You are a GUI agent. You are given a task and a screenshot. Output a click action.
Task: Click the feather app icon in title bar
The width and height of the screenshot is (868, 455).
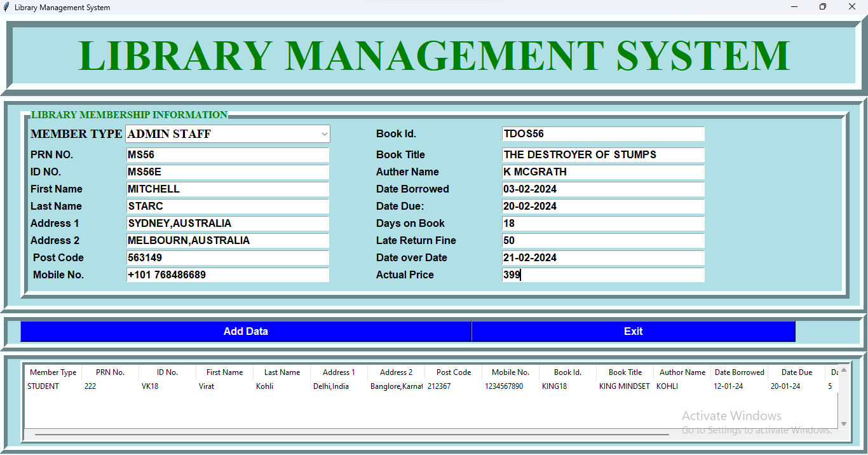pos(6,7)
